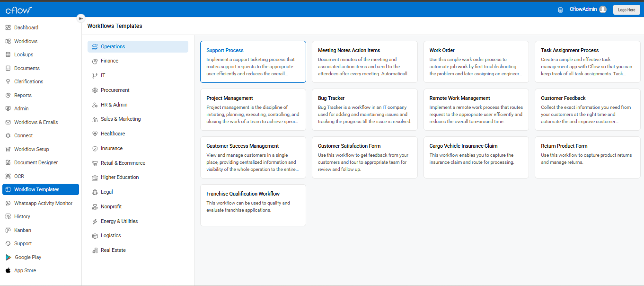The height and width of the screenshot is (286, 644).
Task: Click the OCR icon
Action: (x=8, y=176)
